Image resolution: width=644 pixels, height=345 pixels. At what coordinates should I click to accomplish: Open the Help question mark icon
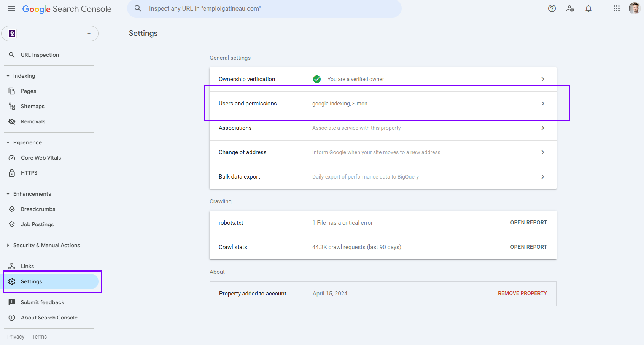[x=552, y=8]
